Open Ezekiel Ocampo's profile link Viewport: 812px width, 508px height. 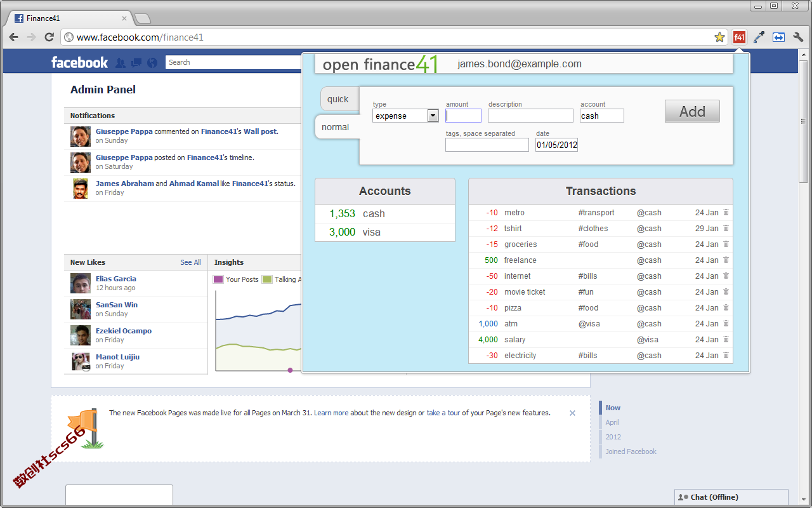124,331
